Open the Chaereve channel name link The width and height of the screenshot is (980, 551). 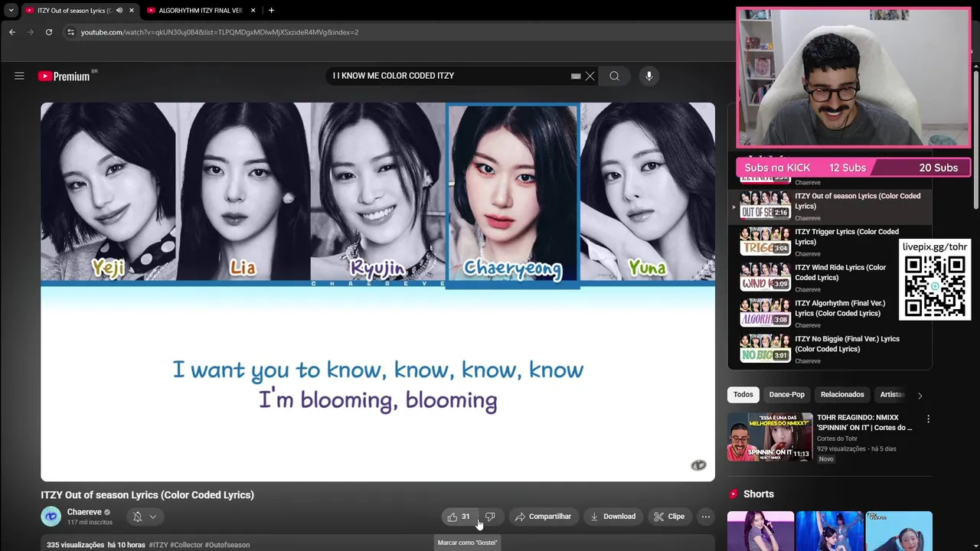[x=84, y=512]
